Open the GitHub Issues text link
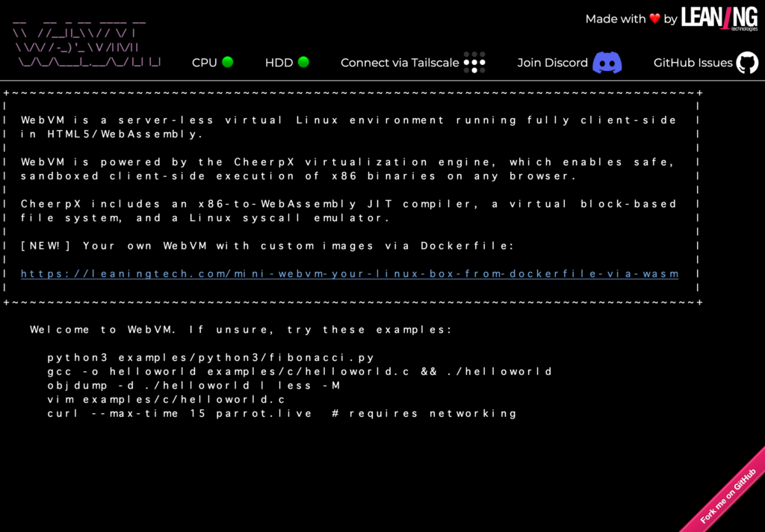The height and width of the screenshot is (532, 765). 693,63
